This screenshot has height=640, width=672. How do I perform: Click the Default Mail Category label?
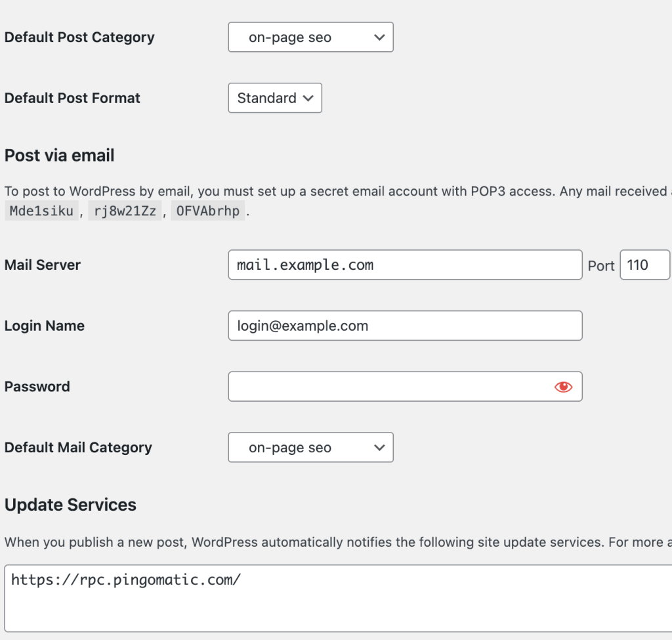(78, 448)
